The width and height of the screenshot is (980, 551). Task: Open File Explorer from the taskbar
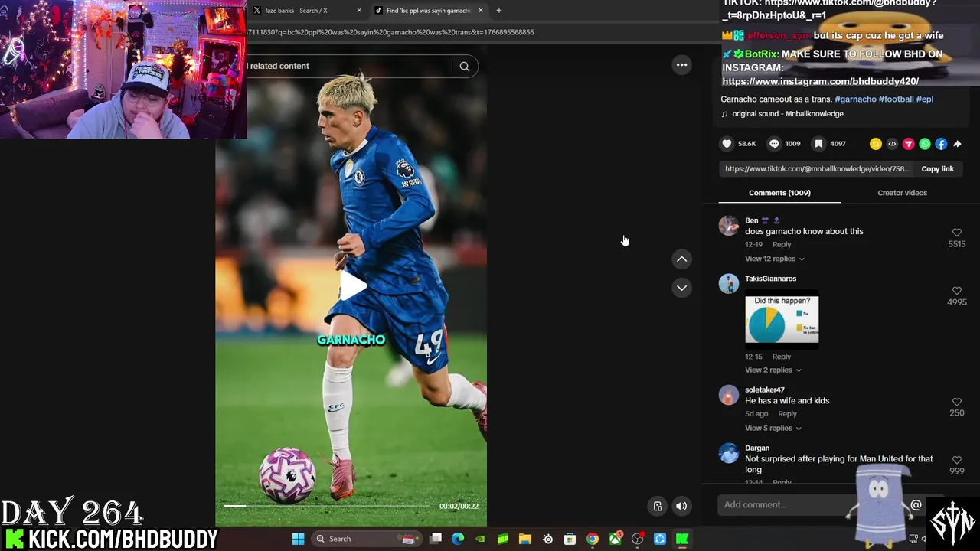[525, 539]
